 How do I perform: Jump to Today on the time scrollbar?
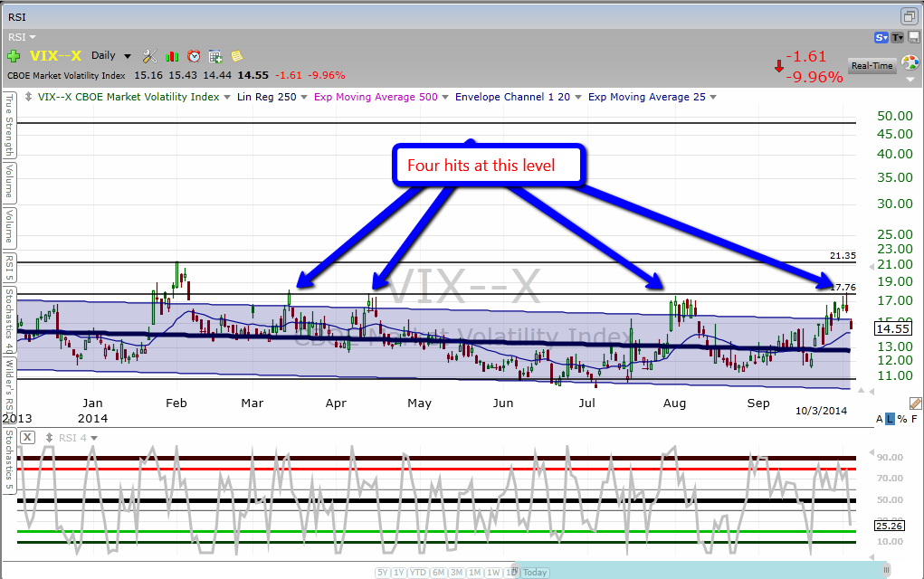(535, 573)
